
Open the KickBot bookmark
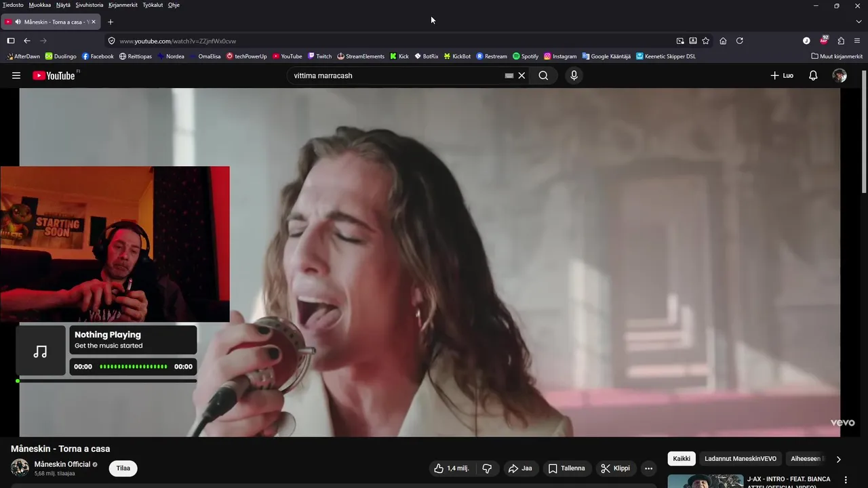(457, 56)
